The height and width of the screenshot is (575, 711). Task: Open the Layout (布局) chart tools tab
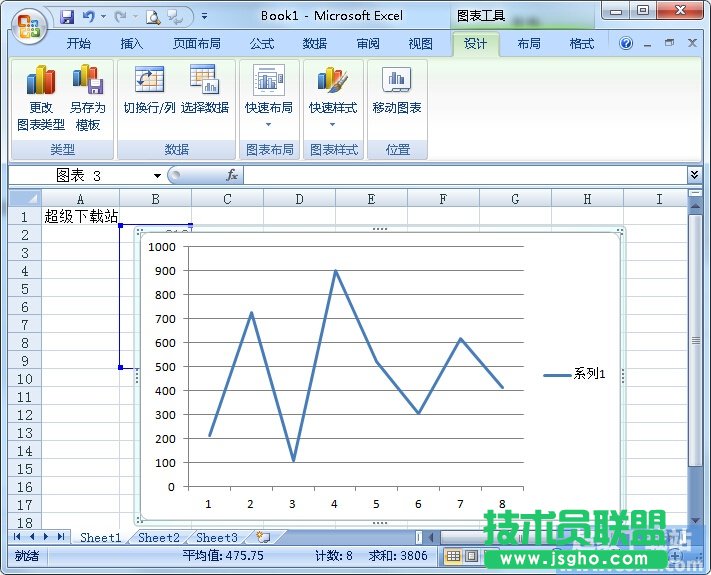pyautogui.click(x=529, y=44)
